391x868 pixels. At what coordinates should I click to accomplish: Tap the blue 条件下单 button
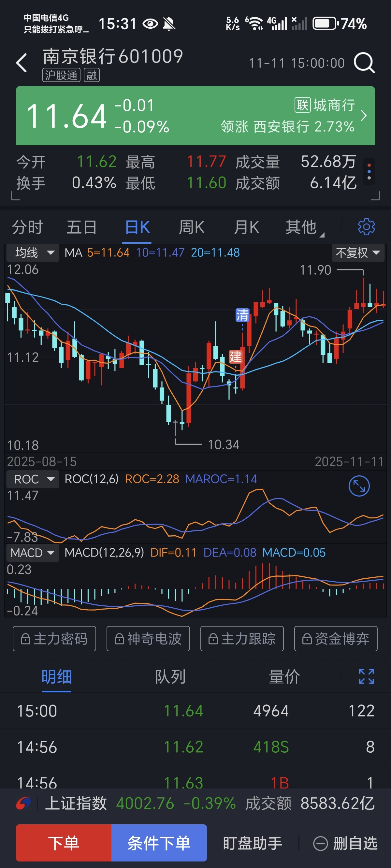click(x=159, y=843)
